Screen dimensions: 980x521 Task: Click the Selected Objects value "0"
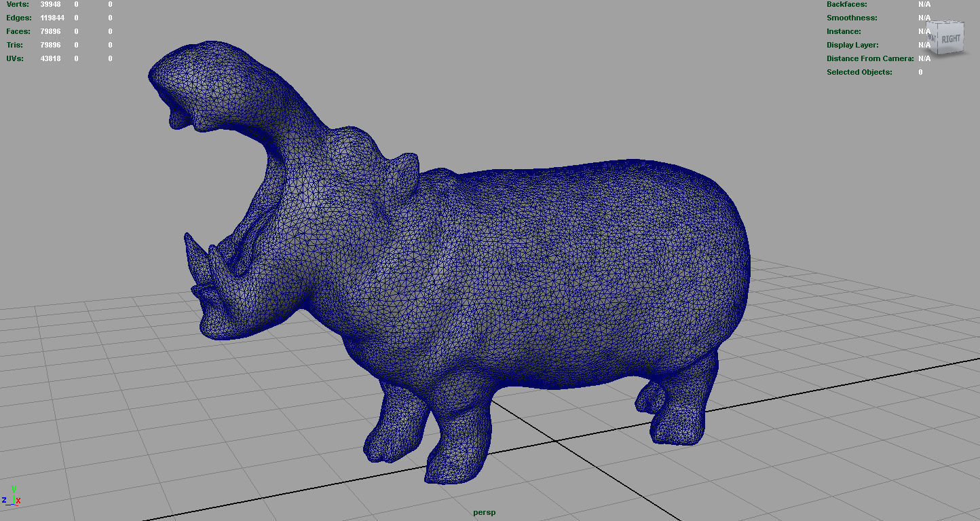[x=920, y=72]
